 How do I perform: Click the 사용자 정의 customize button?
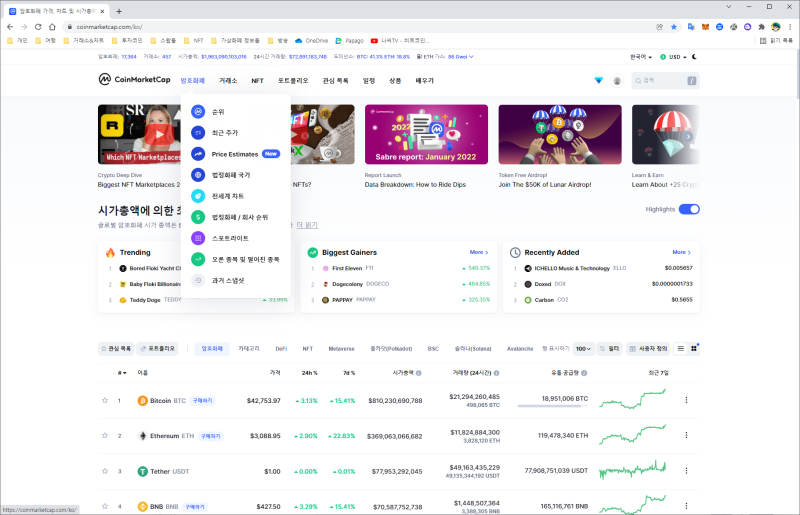[648, 349]
